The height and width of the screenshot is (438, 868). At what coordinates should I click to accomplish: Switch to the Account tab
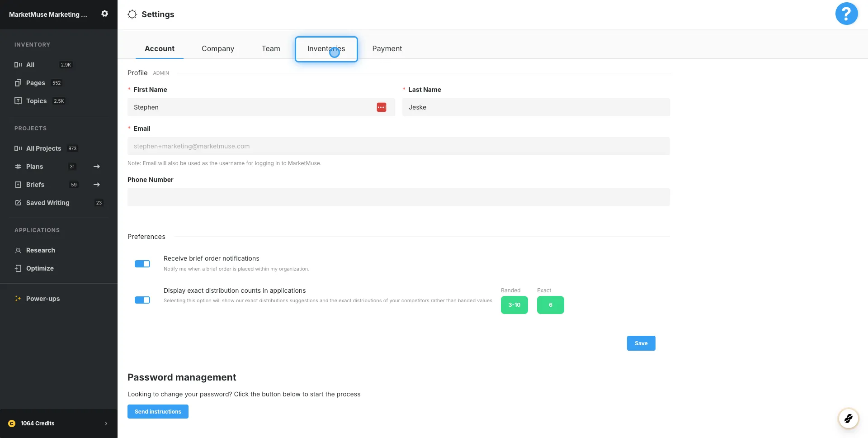pos(160,48)
